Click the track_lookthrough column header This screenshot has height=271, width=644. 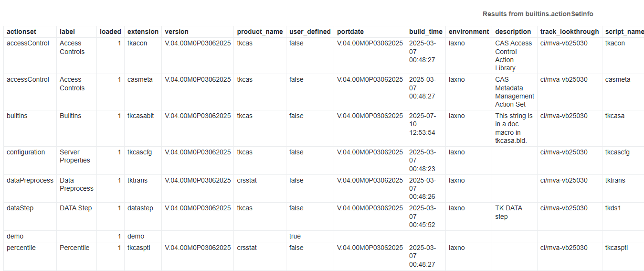(x=570, y=32)
